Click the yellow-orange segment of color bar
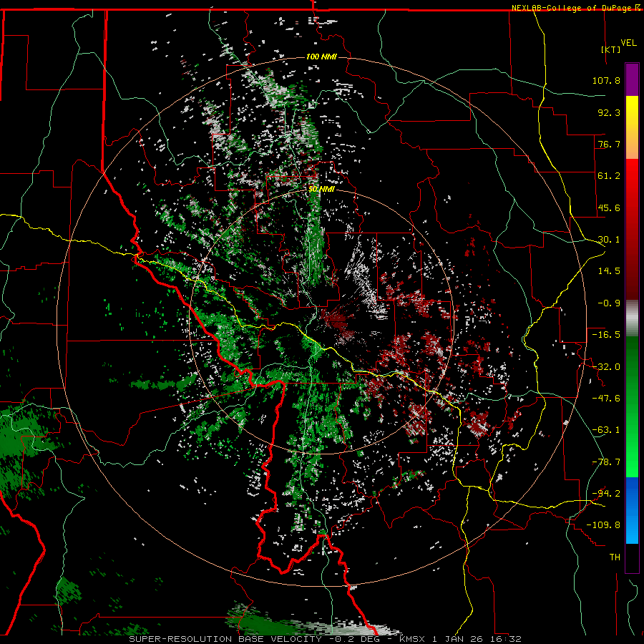The image size is (644, 644). [x=632, y=128]
